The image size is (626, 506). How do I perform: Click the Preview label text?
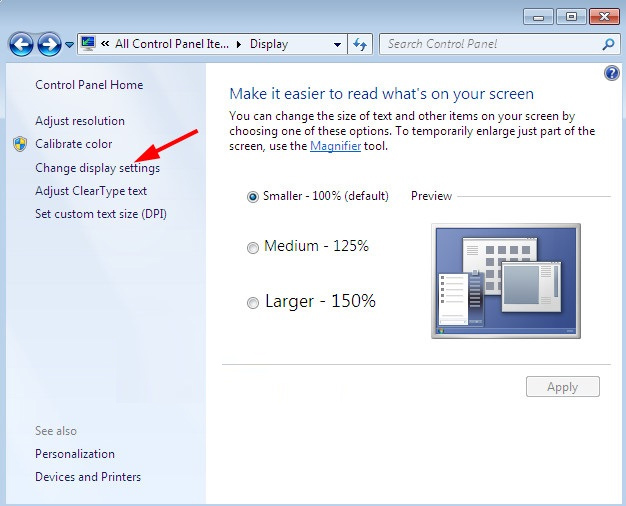pyautogui.click(x=431, y=196)
